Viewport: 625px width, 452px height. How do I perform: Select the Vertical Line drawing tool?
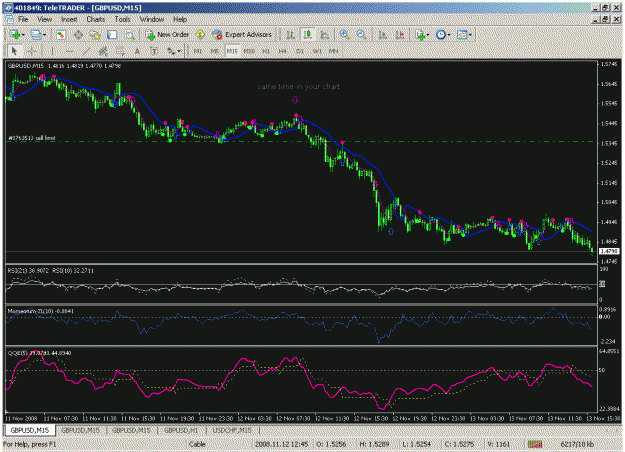point(52,51)
